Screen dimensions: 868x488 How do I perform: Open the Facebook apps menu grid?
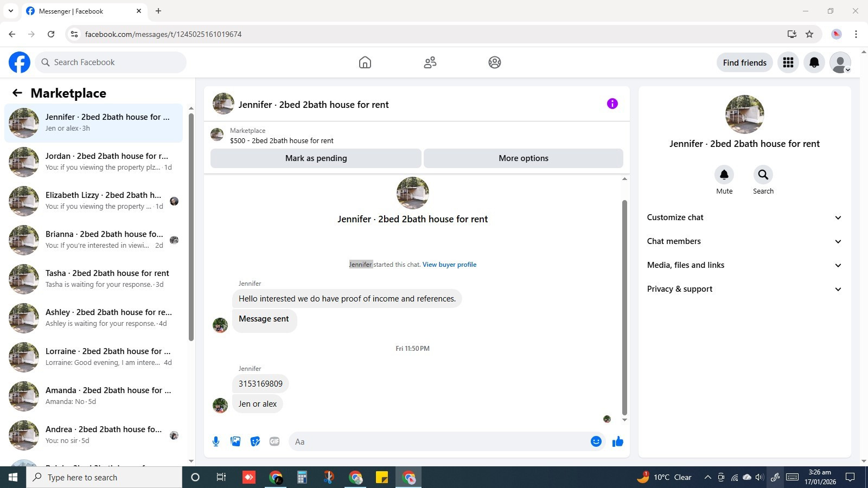point(788,62)
